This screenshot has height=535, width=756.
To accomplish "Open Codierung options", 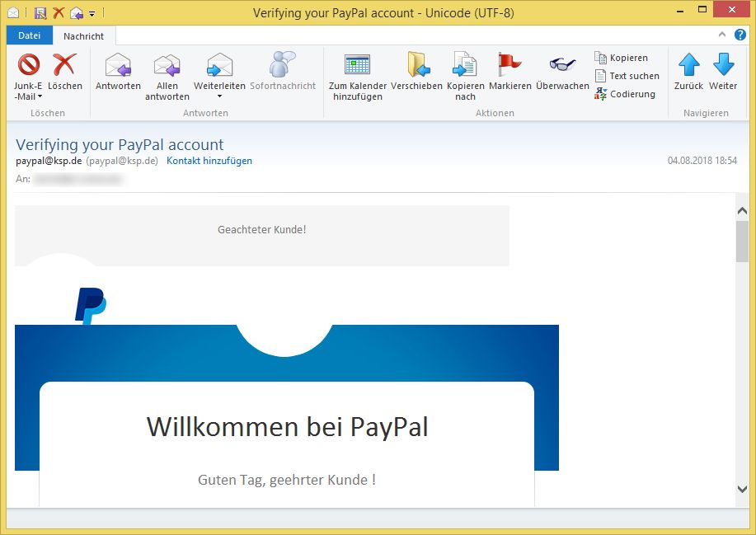I will click(625, 94).
